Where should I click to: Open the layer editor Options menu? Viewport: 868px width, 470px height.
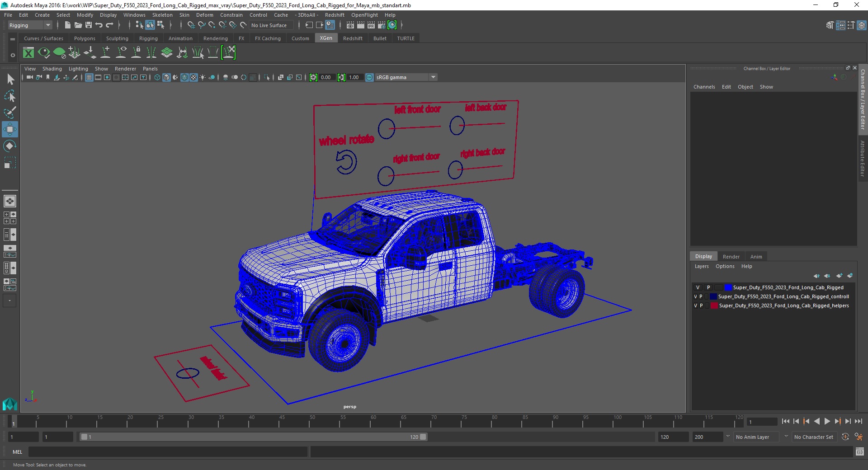725,266
